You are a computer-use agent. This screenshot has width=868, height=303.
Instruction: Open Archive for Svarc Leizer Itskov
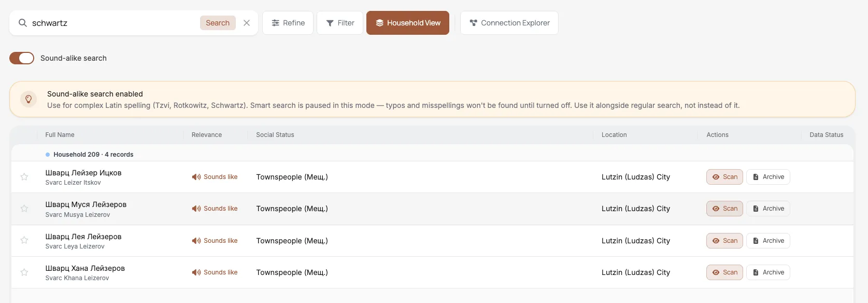pyautogui.click(x=768, y=177)
